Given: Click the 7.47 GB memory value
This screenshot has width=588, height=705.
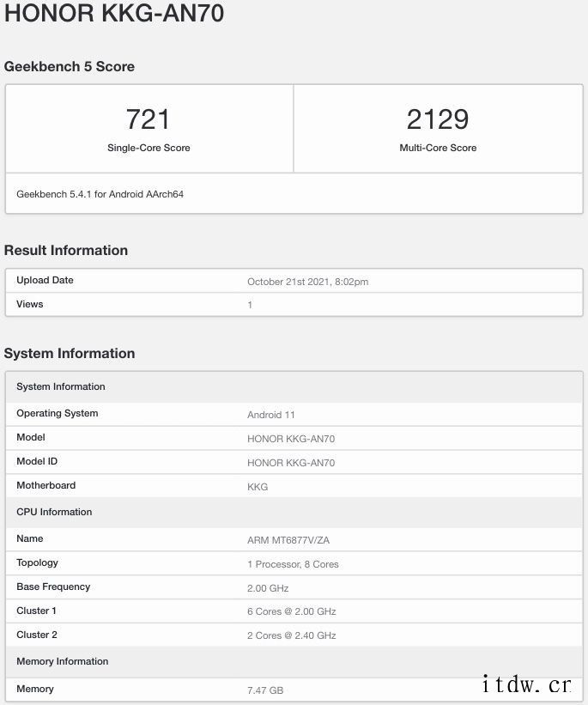Looking at the screenshot, I should 265,690.
